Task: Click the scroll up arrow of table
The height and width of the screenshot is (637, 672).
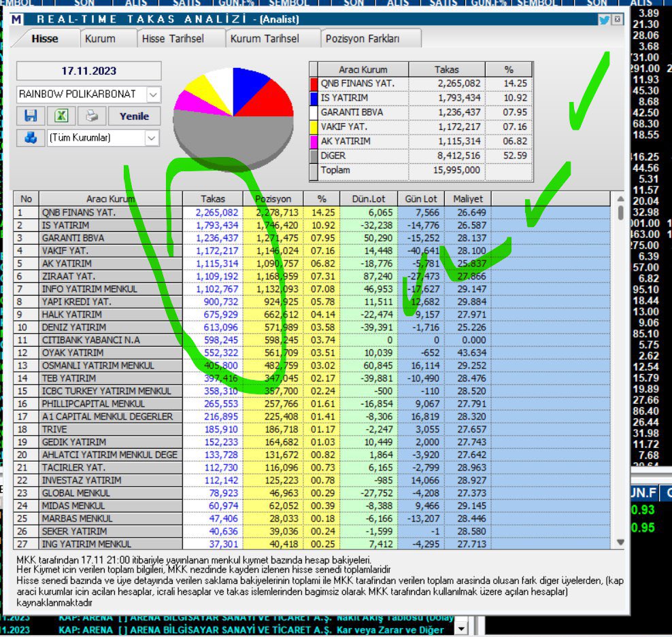Action: [x=620, y=199]
